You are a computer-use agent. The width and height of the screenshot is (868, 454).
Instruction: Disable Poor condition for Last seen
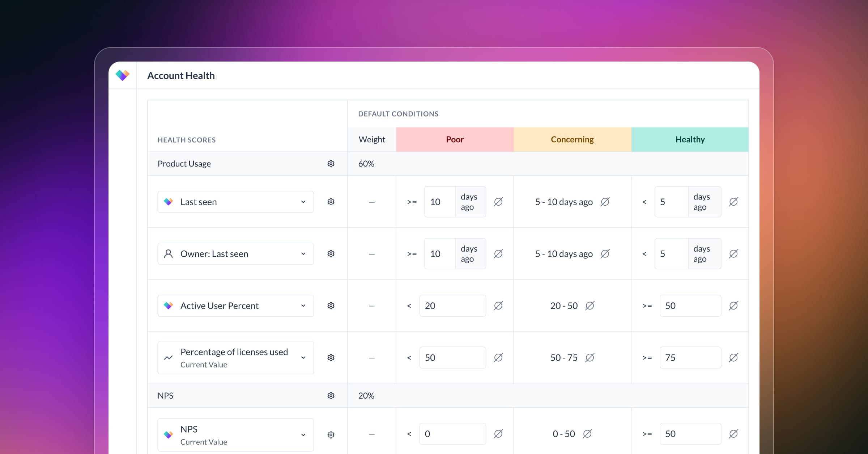(x=498, y=202)
